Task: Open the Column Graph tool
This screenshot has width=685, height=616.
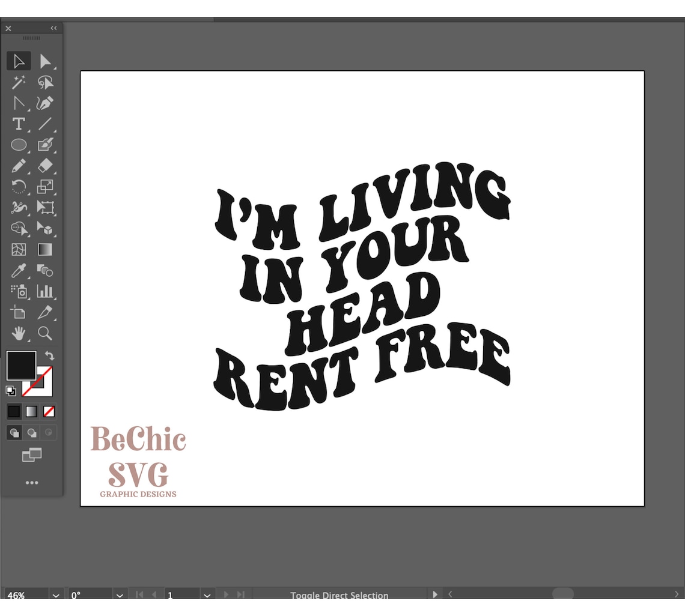Action: pyautogui.click(x=45, y=292)
